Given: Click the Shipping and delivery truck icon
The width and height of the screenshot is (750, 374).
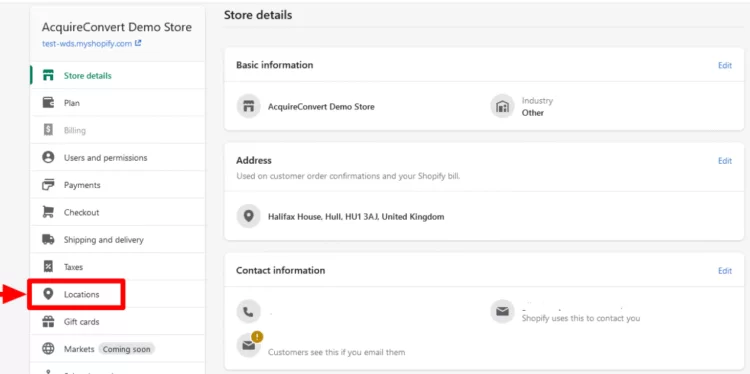Looking at the screenshot, I should (48, 240).
